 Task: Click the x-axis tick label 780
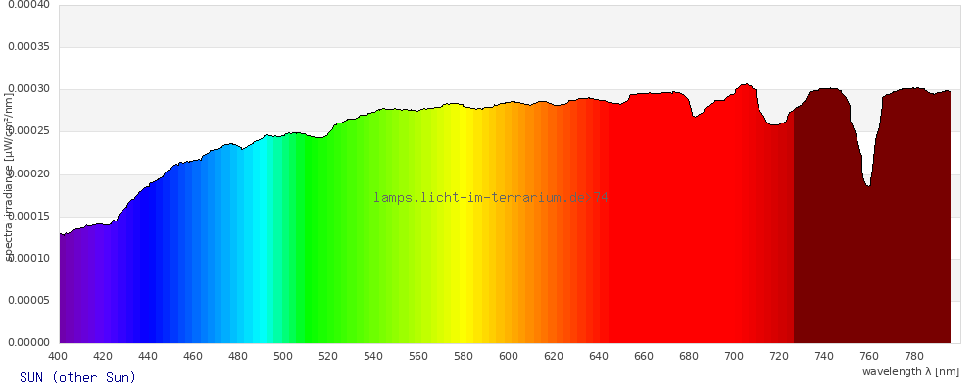pyautogui.click(x=913, y=357)
